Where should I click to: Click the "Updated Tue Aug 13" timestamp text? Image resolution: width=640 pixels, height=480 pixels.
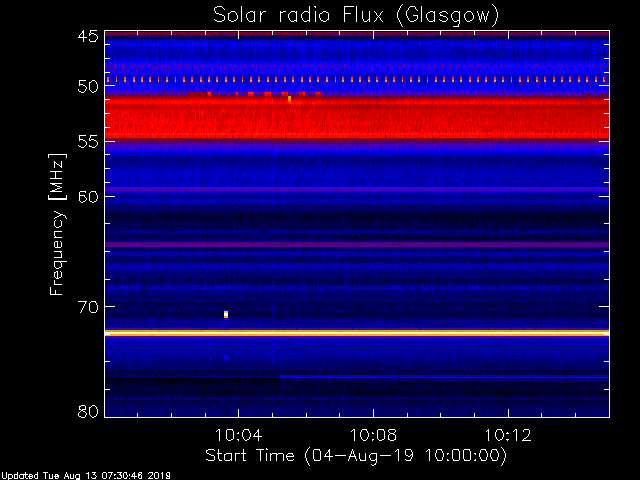pos(85,476)
